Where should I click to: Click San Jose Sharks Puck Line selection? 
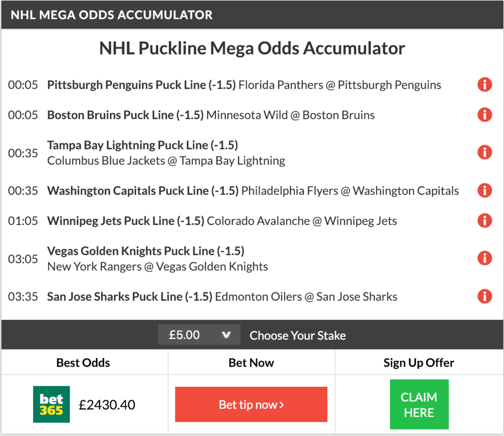point(130,297)
